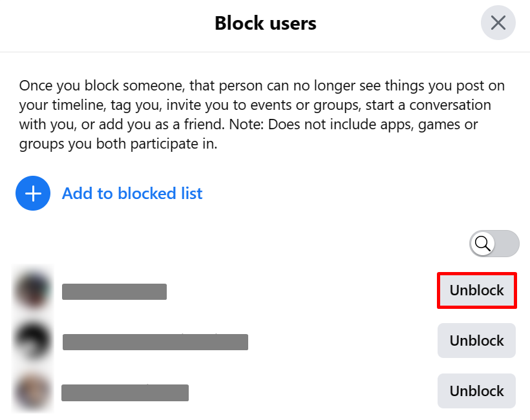Screen dimensions: 530x420
Task: Click the first blocked user's name placeholder
Action: [x=114, y=291]
